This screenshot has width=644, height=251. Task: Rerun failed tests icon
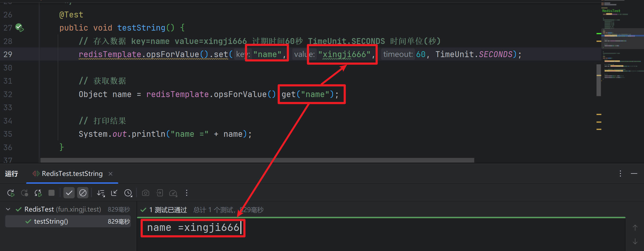point(24,193)
